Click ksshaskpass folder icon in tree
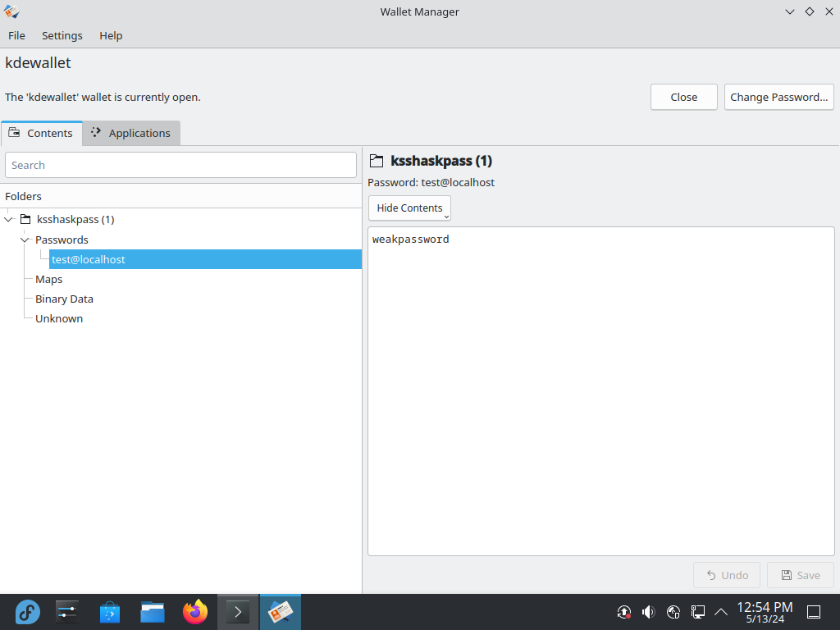Screen dimensions: 840x630 (x=25, y=219)
